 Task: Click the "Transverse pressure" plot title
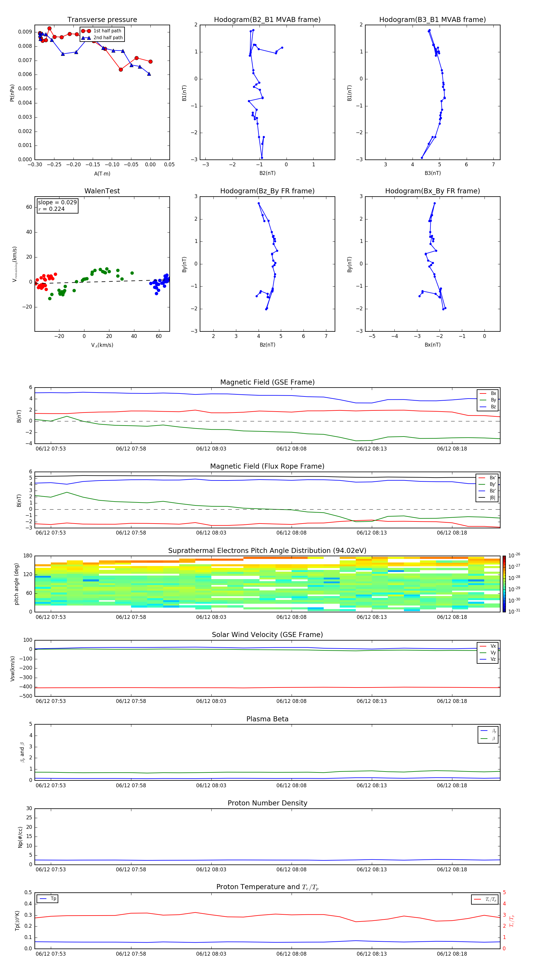coord(102,20)
